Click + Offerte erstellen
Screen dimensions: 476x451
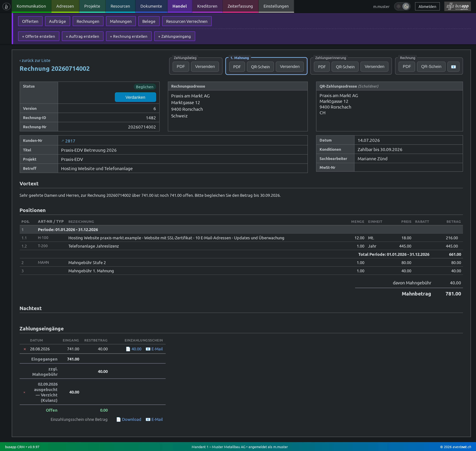pyautogui.click(x=38, y=36)
